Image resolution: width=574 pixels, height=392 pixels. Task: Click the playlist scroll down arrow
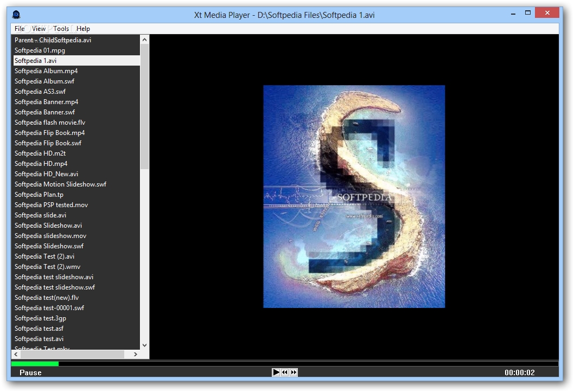pyautogui.click(x=145, y=345)
